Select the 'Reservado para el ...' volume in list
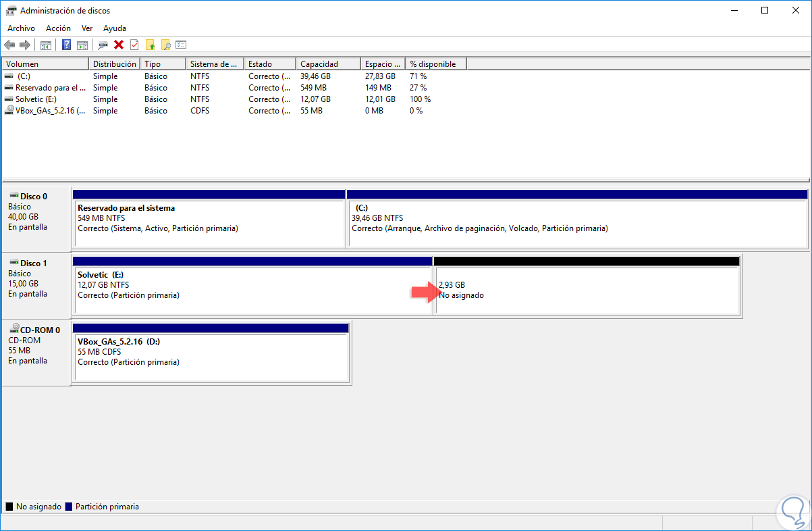 pos(51,88)
